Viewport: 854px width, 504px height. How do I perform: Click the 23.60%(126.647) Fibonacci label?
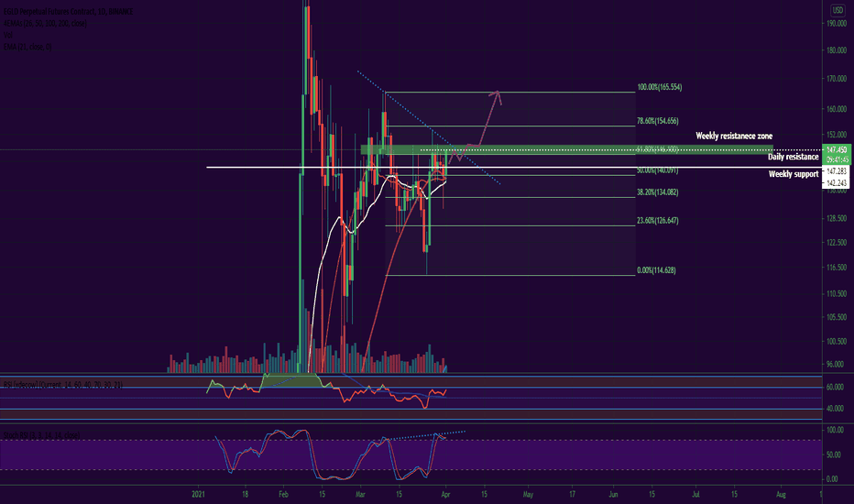pyautogui.click(x=657, y=221)
